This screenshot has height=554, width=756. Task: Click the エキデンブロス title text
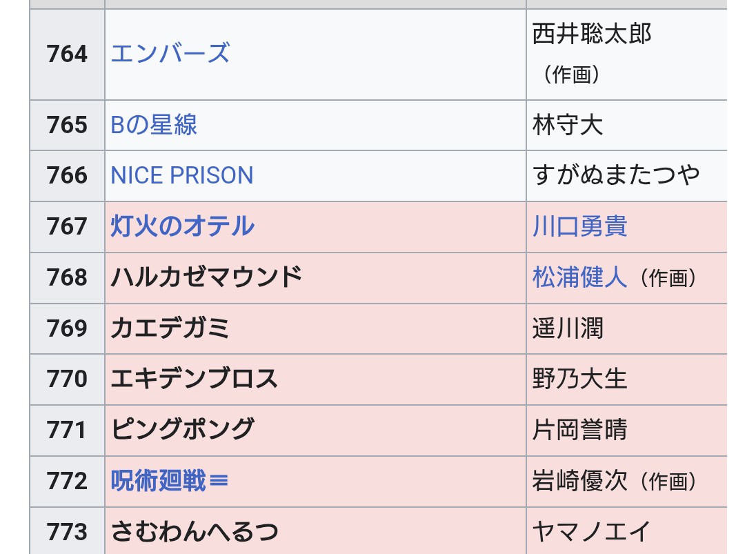tap(194, 379)
